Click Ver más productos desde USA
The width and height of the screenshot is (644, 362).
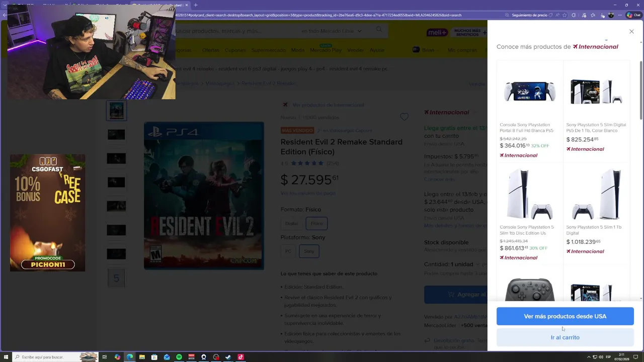[565, 316]
